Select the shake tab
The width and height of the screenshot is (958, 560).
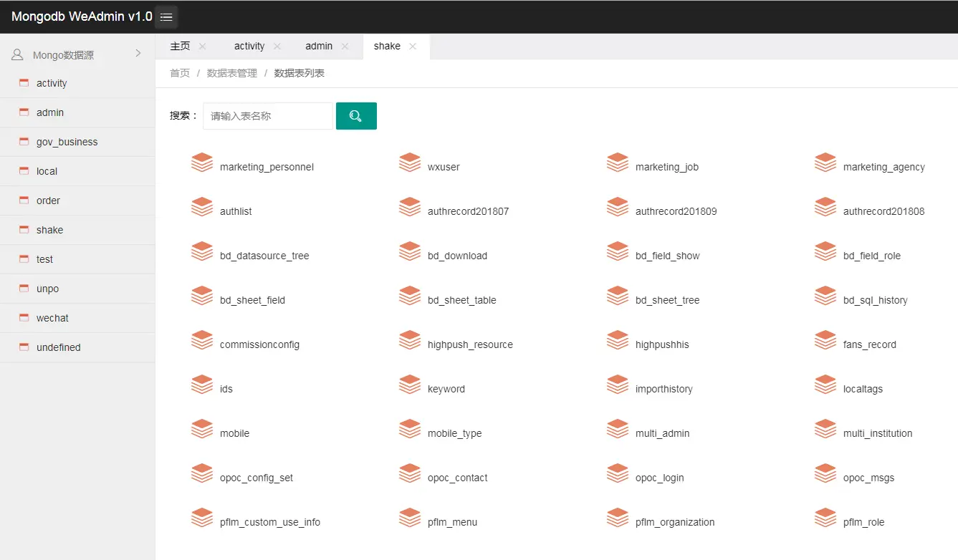coord(387,46)
